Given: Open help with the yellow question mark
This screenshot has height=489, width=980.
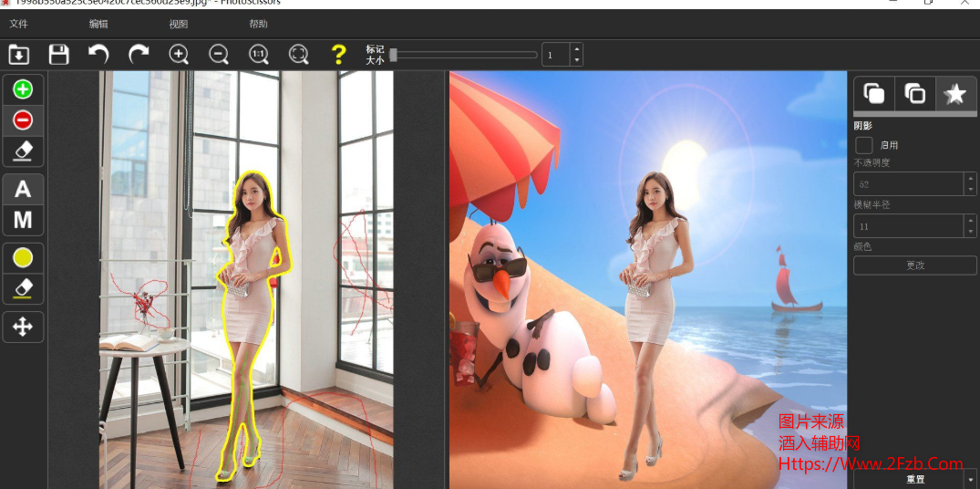Looking at the screenshot, I should [338, 55].
